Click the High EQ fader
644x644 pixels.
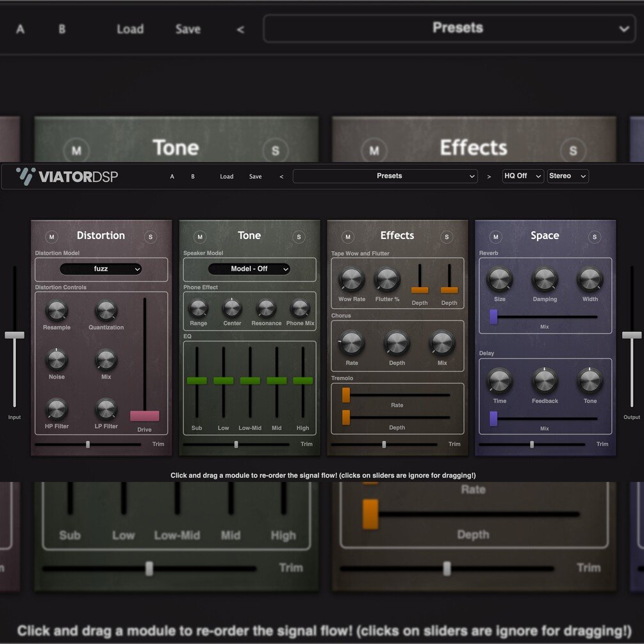303,381
